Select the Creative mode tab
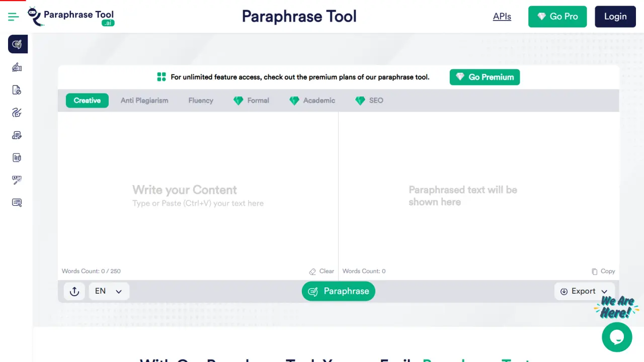The image size is (644, 362). pyautogui.click(x=87, y=101)
